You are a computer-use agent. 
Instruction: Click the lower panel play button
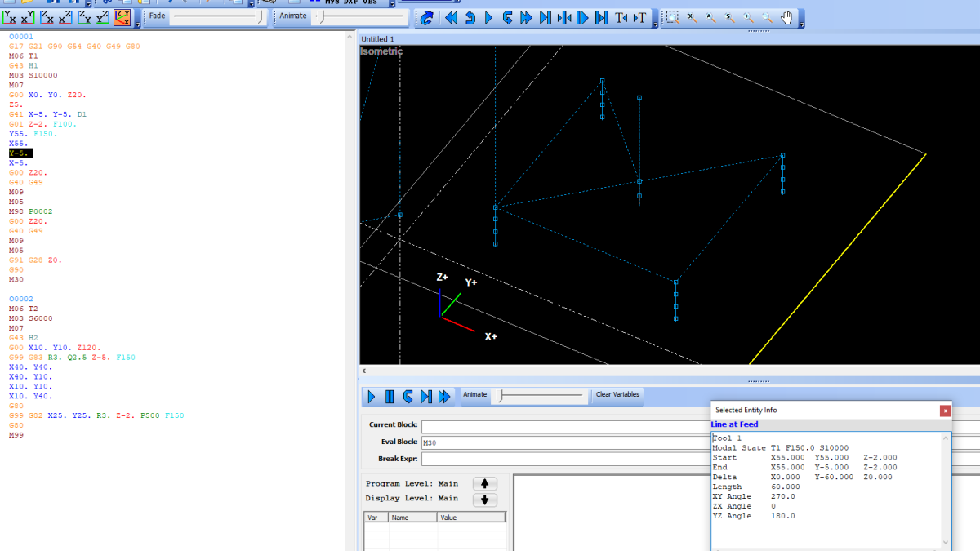click(x=372, y=397)
